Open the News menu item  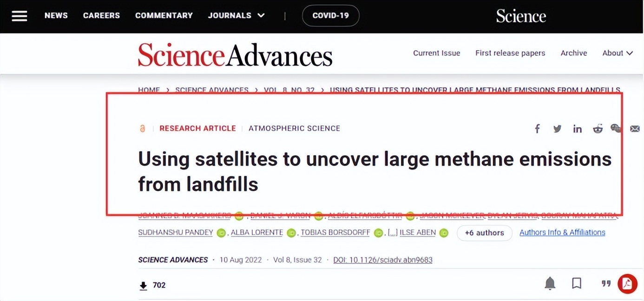point(56,15)
